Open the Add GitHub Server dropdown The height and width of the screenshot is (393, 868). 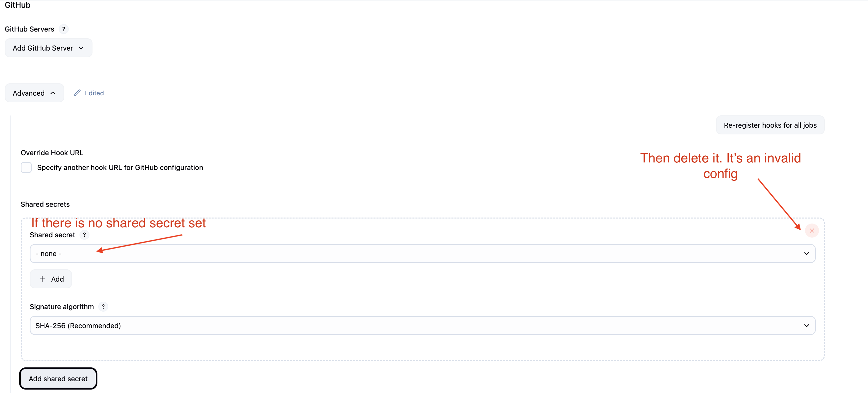coord(48,48)
